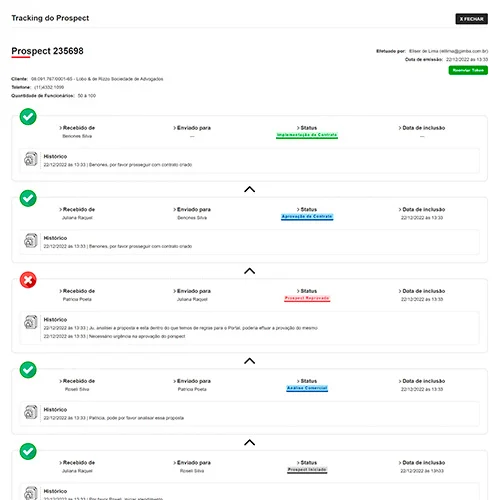Click history document icon in Prospect Reprovado card
The height and width of the screenshot is (500, 500).
31,322
